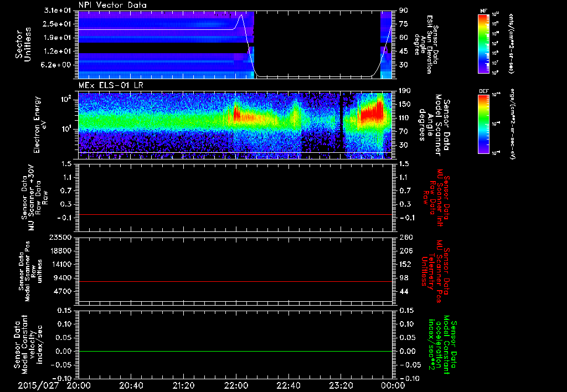This screenshot has height=392, width=567.
Task: Click the 260 telemetry tick label
Action: click(406, 237)
